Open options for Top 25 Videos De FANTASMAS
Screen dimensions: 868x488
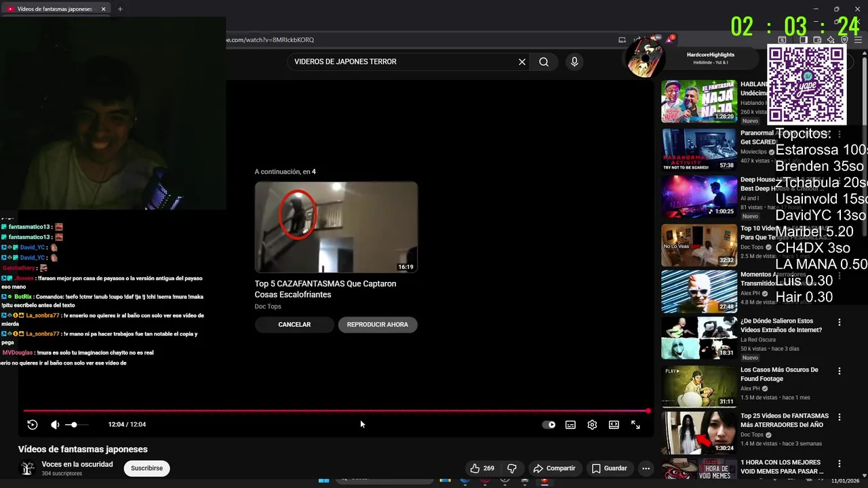[x=840, y=418]
